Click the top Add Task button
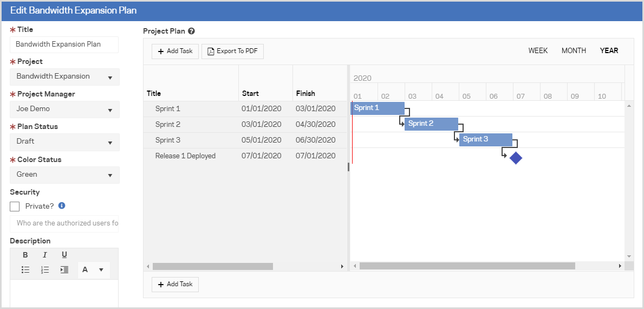644x309 pixels. [x=175, y=51]
